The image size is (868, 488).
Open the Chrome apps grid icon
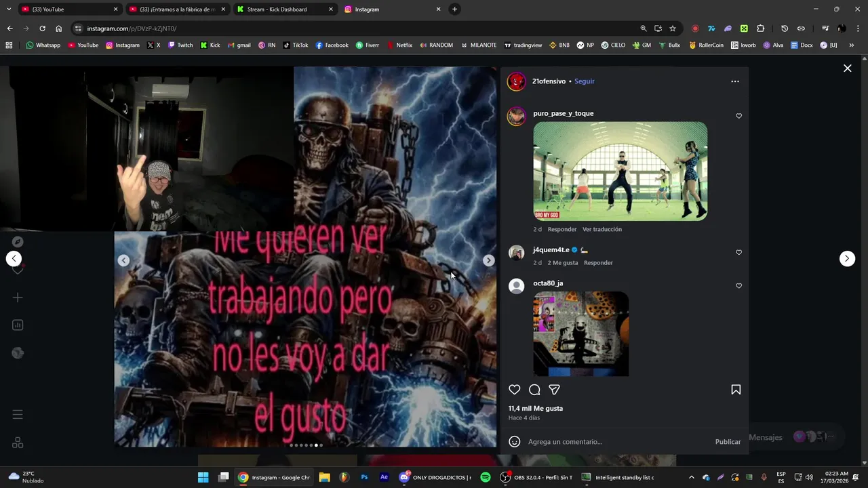tap(9, 45)
